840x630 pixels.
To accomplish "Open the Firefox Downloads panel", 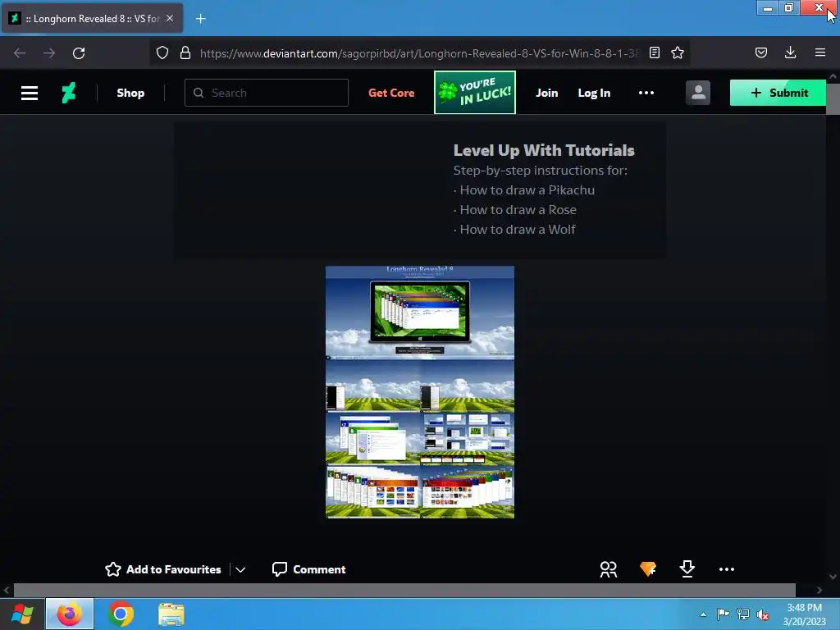I will (x=790, y=53).
